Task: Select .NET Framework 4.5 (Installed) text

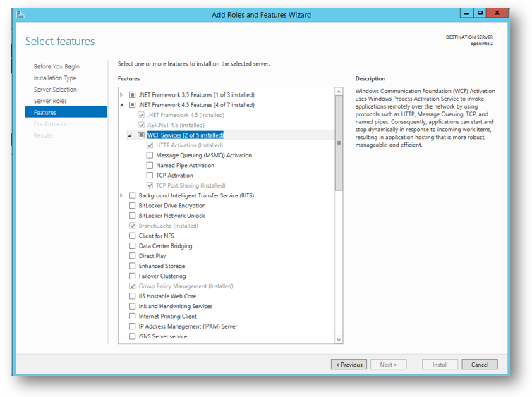Action: 186,115
